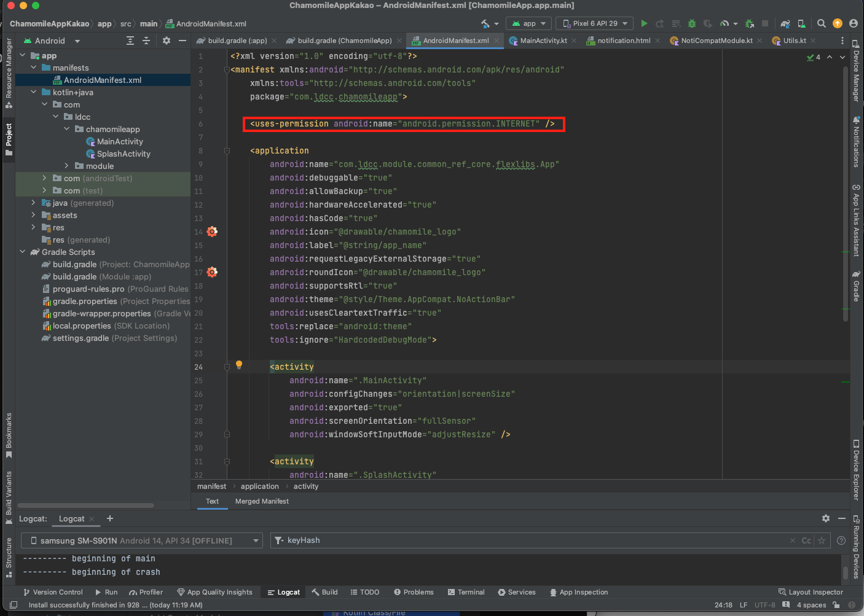864x616 pixels.
Task: Open Search Everywhere magnifier icon
Action: (822, 23)
